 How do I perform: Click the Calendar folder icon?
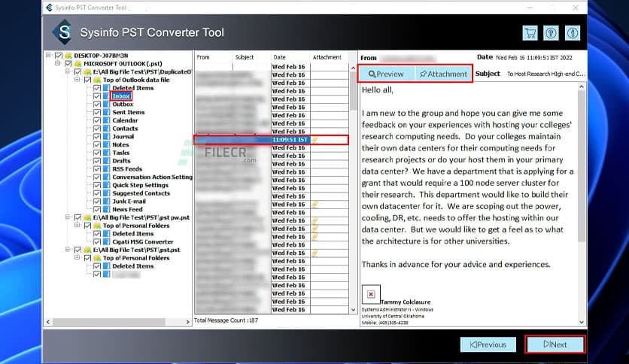pyautogui.click(x=106, y=120)
